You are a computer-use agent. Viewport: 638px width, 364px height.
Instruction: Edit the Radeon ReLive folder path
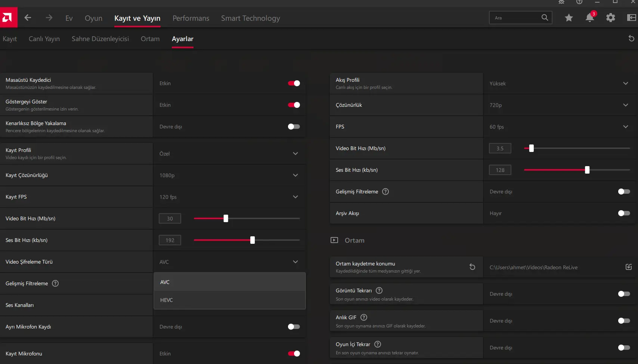(x=629, y=267)
